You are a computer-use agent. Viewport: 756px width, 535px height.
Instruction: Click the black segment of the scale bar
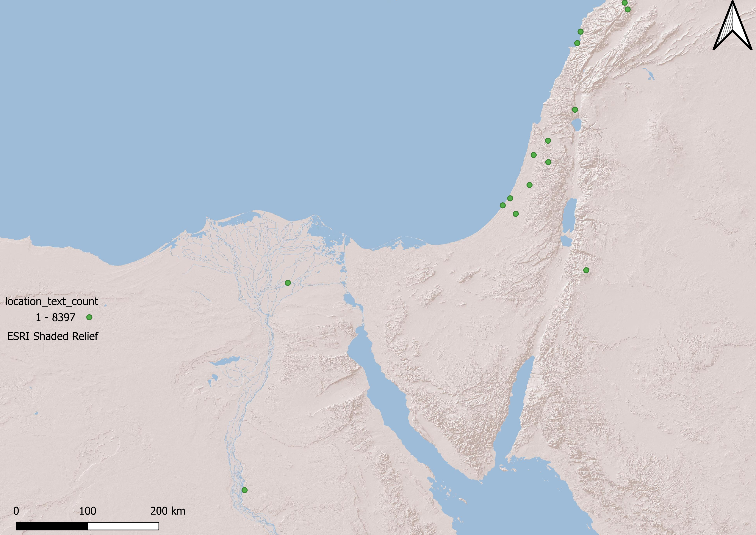(x=52, y=526)
